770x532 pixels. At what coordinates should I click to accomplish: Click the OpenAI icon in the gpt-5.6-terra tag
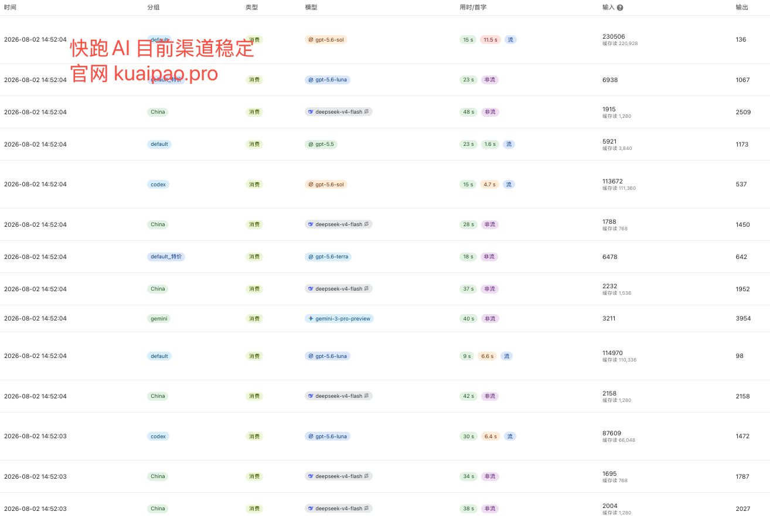pyautogui.click(x=311, y=257)
